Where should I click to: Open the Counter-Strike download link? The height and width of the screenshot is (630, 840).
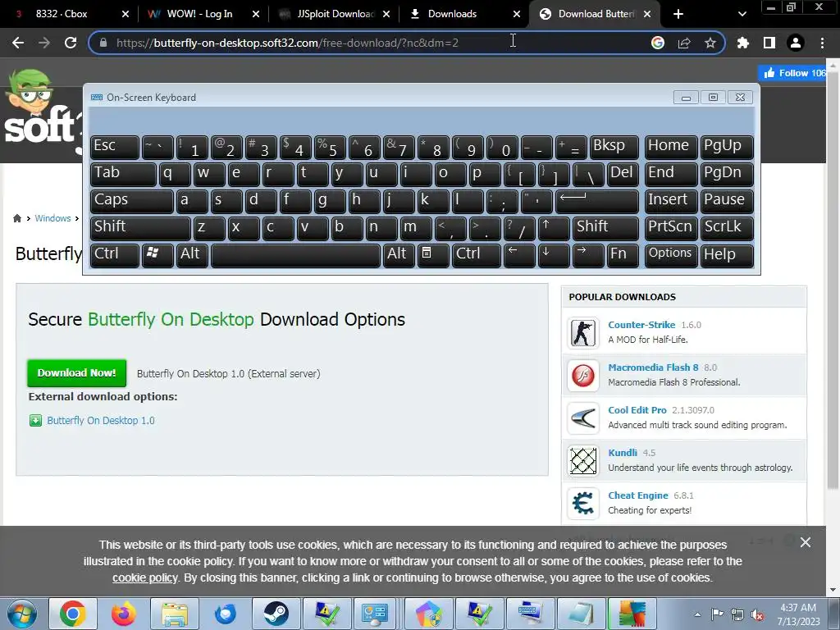pos(641,325)
